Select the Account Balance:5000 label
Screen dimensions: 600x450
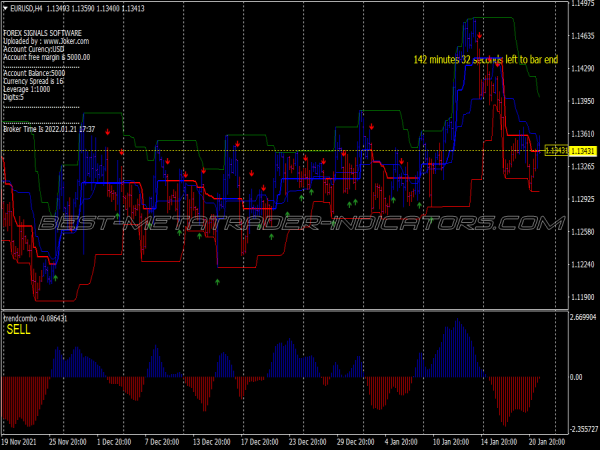coord(34,73)
